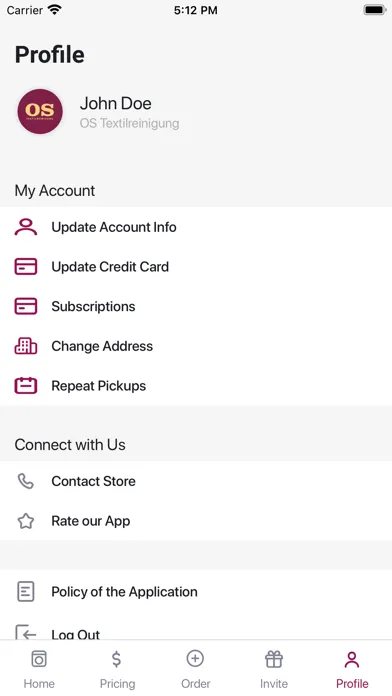Open the Contact Store link
Screen dimensions: 392x696
196,481
